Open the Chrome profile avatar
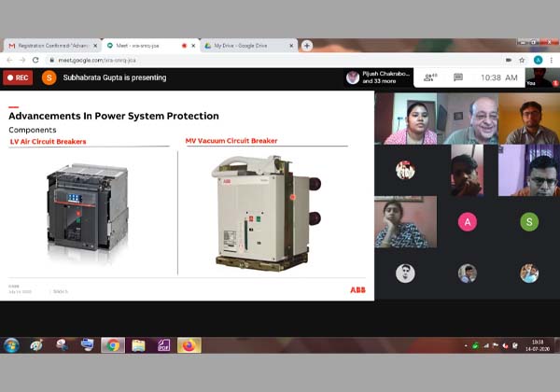 point(538,60)
